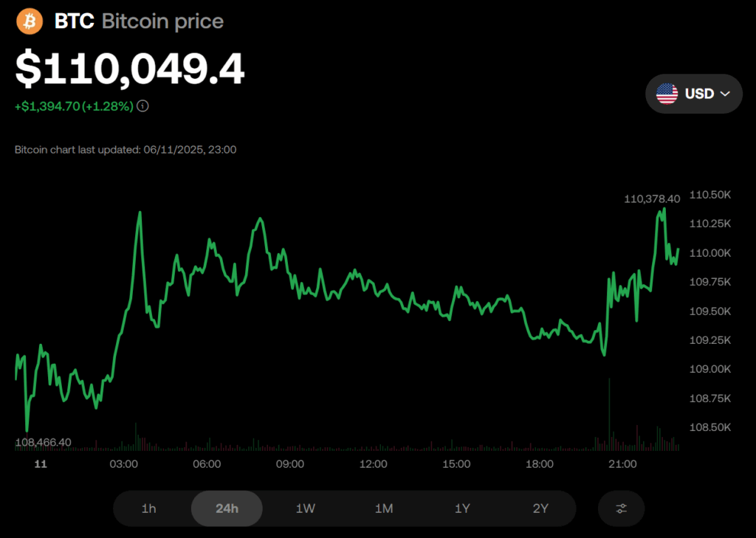Click the US flag icon
756x538 pixels.
click(x=667, y=94)
